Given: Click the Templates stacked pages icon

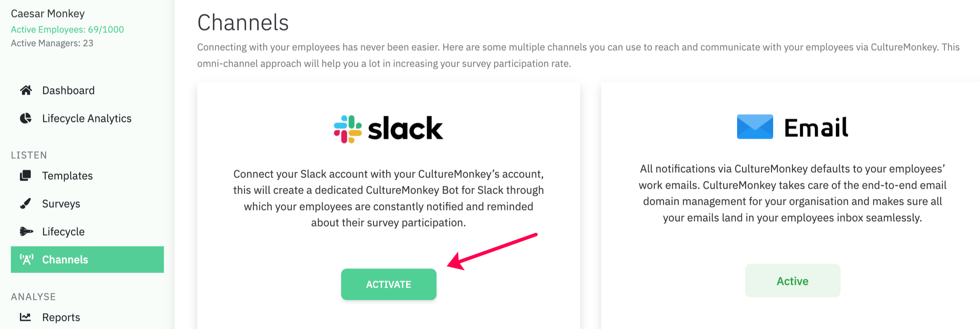Looking at the screenshot, I should [26, 176].
